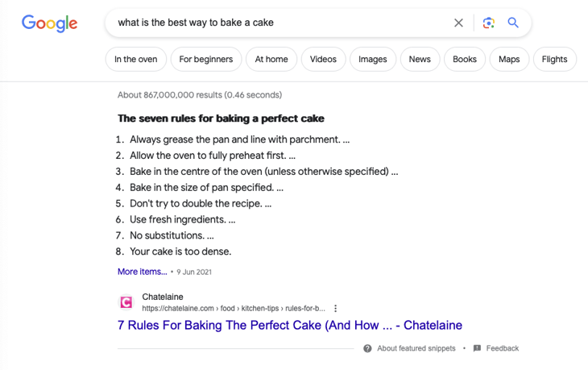
Task: Open the 7 Rules For Baking link
Action: 290,326
